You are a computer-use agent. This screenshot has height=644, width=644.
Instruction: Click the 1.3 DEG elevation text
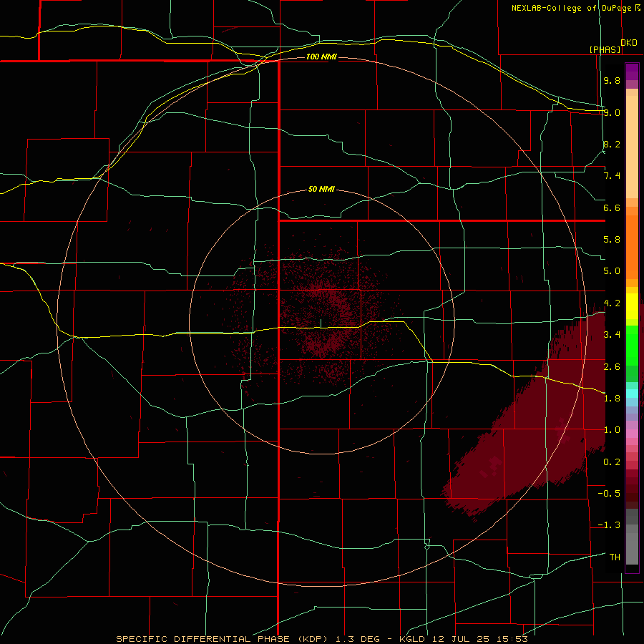tap(357, 639)
